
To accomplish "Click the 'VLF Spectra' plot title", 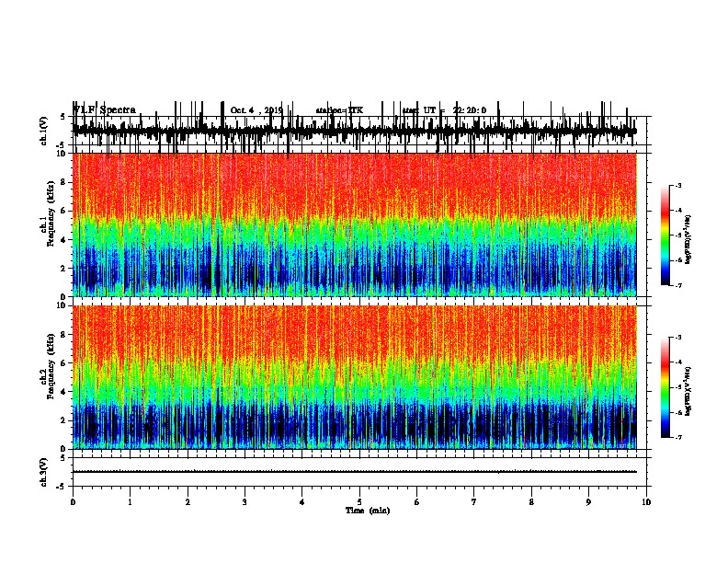I will pyautogui.click(x=105, y=110).
